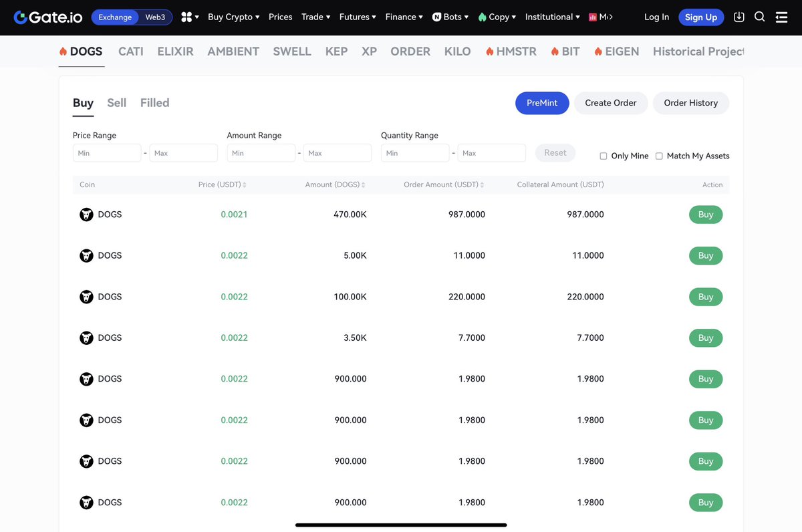Click flame icon next to EIGEN
802x532 pixels.
[x=598, y=51]
